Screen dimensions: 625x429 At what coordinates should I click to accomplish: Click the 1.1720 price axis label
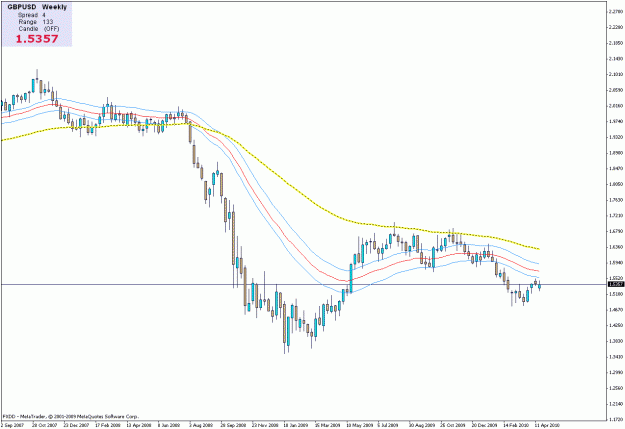coord(616,419)
